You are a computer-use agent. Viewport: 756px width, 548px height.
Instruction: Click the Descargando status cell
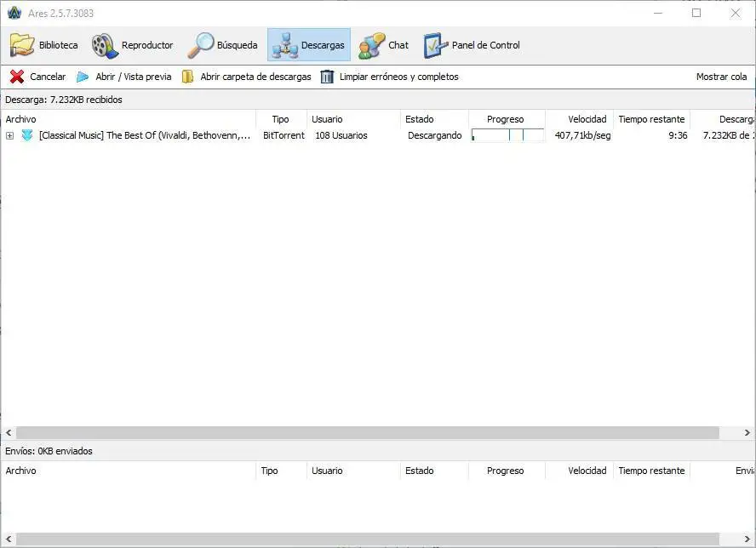pyautogui.click(x=435, y=135)
